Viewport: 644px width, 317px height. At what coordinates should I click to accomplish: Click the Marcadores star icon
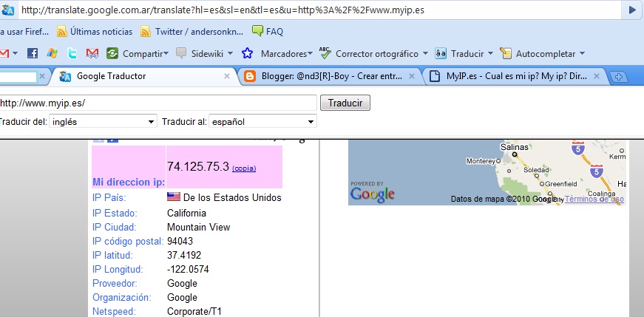247,53
